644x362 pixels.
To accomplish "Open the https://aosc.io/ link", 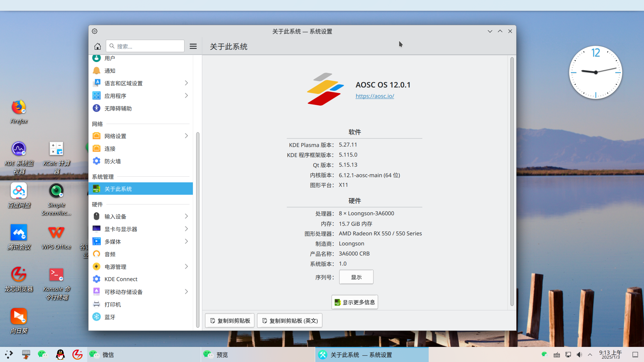I will point(375,96).
